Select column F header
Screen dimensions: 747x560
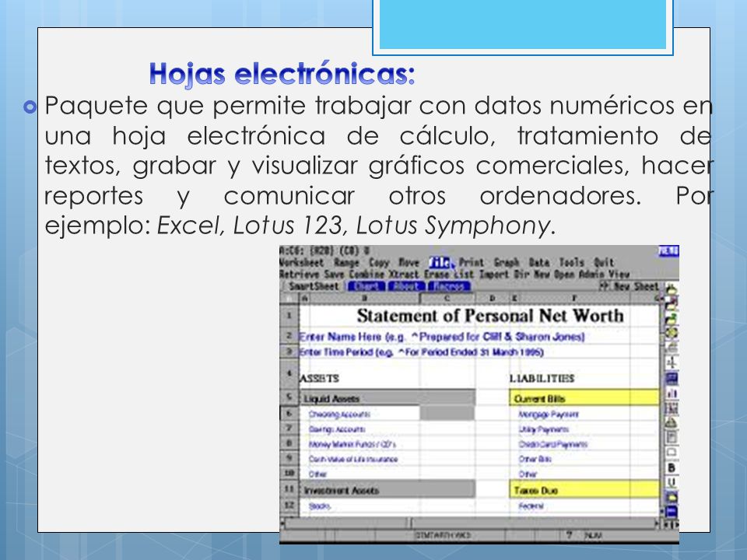(x=573, y=299)
